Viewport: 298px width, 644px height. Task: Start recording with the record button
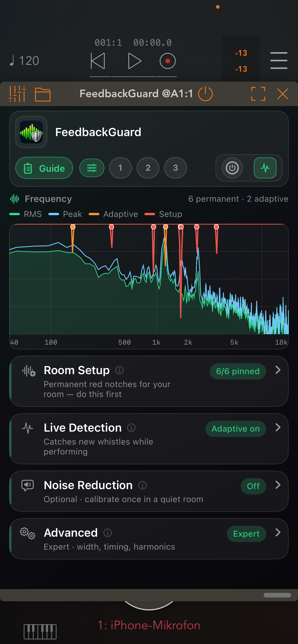(x=168, y=61)
